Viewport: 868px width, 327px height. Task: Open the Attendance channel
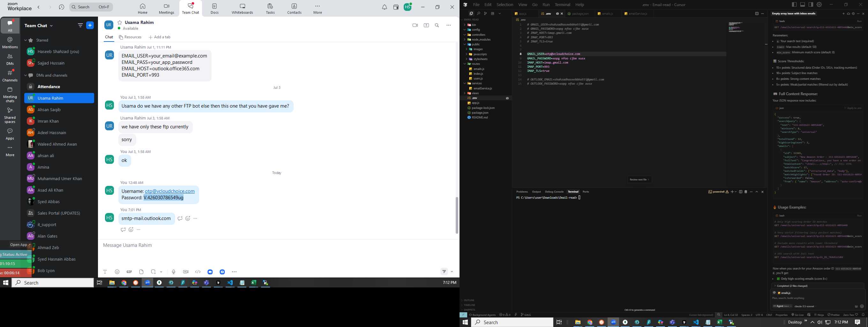point(59,87)
